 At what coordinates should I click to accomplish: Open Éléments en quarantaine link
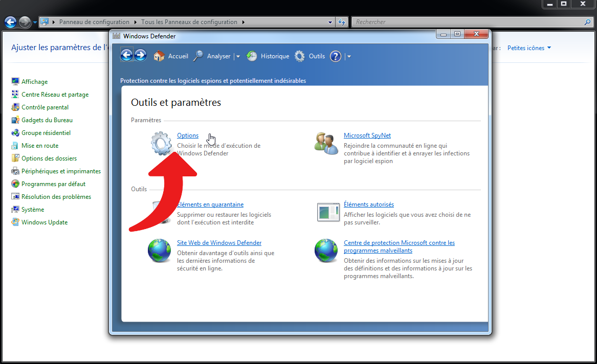click(x=210, y=204)
